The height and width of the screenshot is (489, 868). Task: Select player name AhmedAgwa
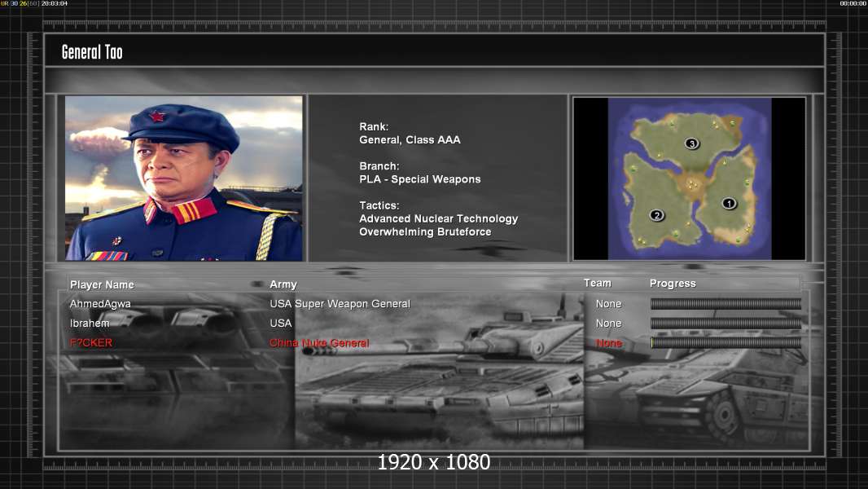tap(100, 303)
